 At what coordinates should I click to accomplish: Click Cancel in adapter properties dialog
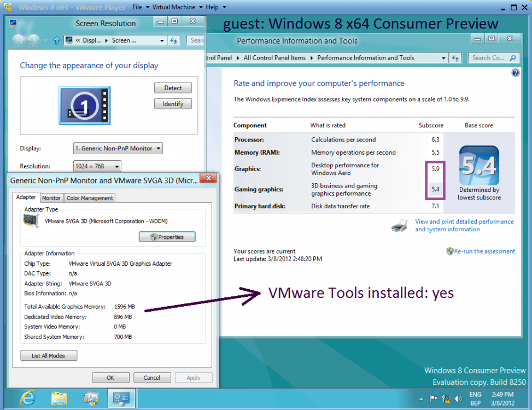151,377
